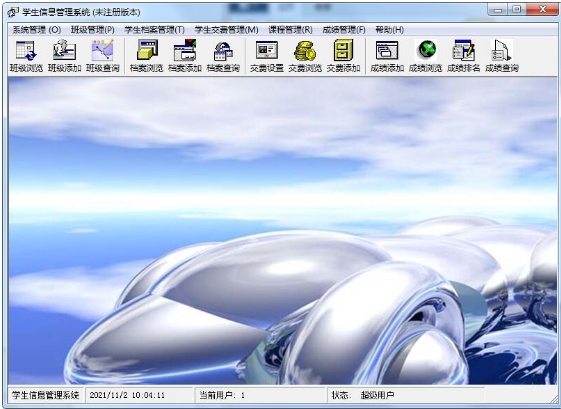
Task: Open the 成绩添加 toolbar icon
Action: [x=387, y=56]
